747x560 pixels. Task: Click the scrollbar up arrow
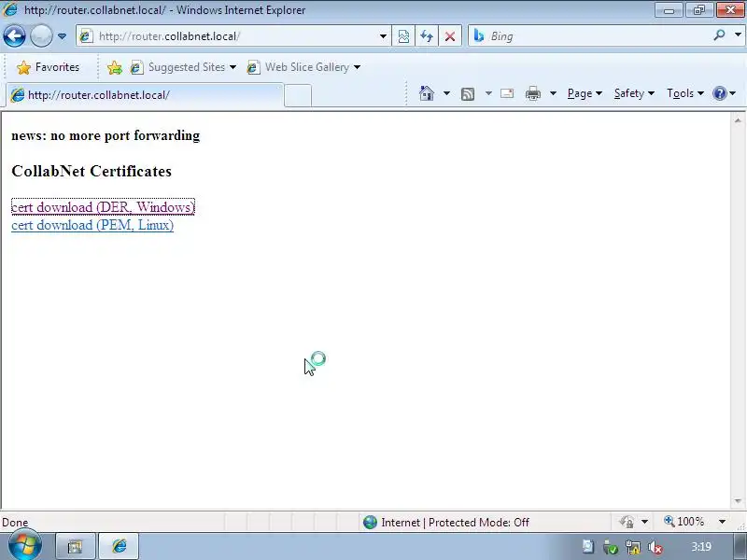738,120
